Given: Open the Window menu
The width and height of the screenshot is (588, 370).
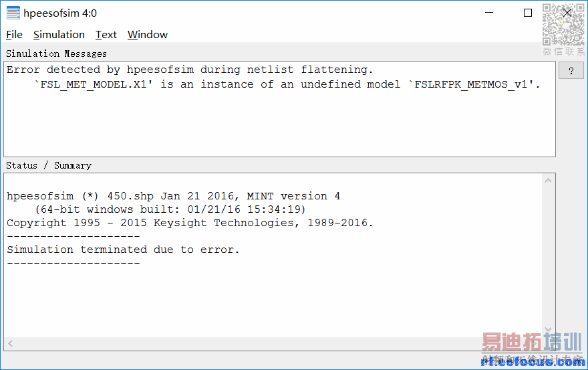Looking at the screenshot, I should pyautogui.click(x=147, y=35).
